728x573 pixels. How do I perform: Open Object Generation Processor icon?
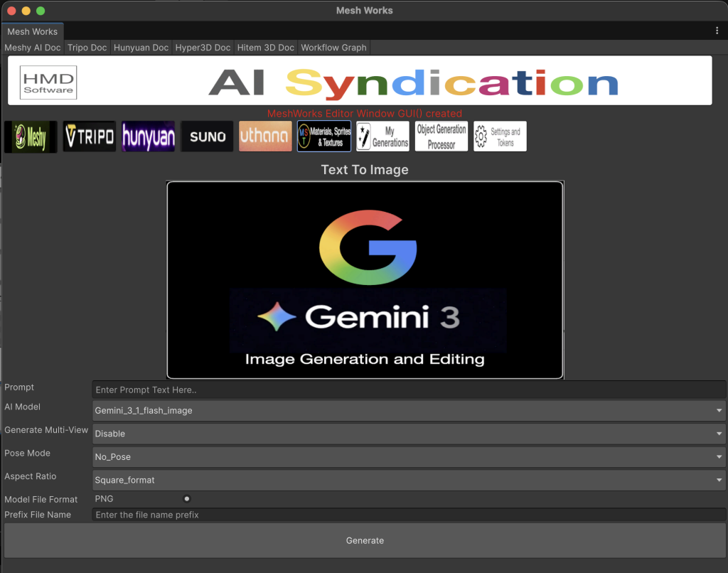441,136
